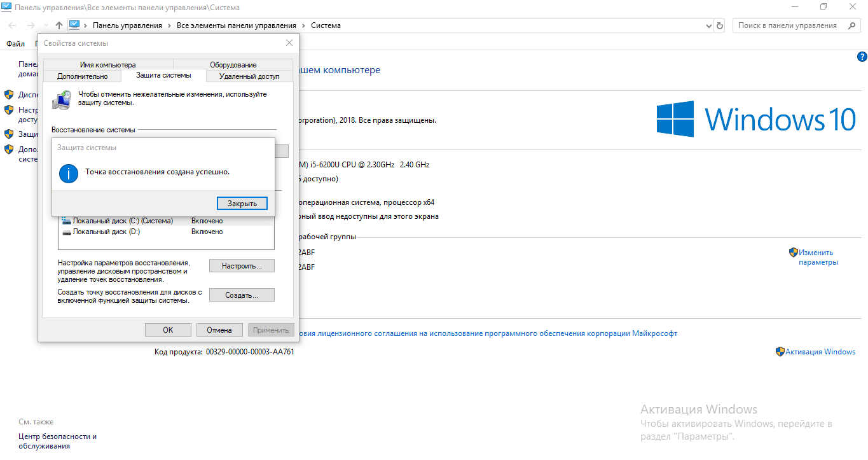Click the search magnifier icon
Viewport: 868px width, 460px height.
tap(851, 25)
